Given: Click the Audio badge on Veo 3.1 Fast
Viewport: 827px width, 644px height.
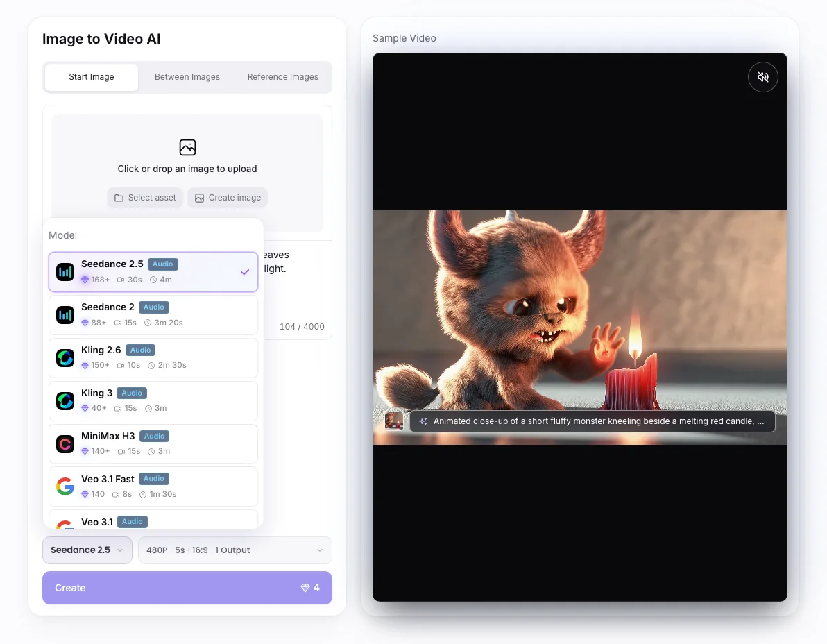Looking at the screenshot, I should 154,478.
